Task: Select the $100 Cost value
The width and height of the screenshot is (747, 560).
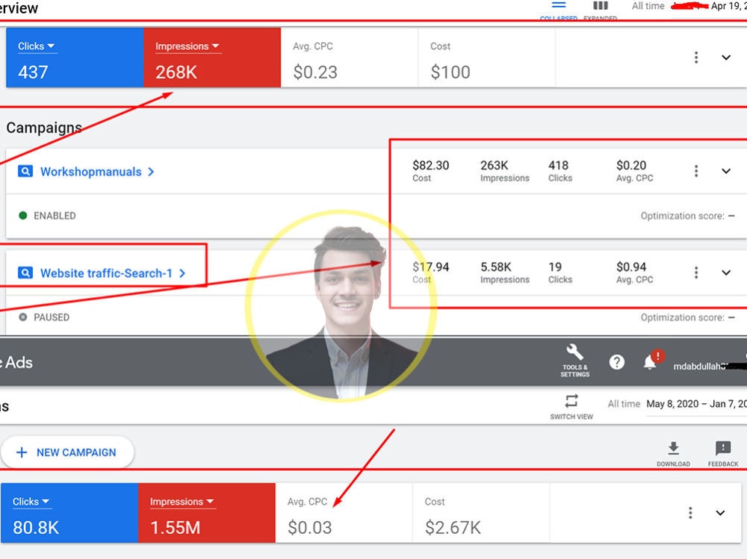Action: [450, 72]
